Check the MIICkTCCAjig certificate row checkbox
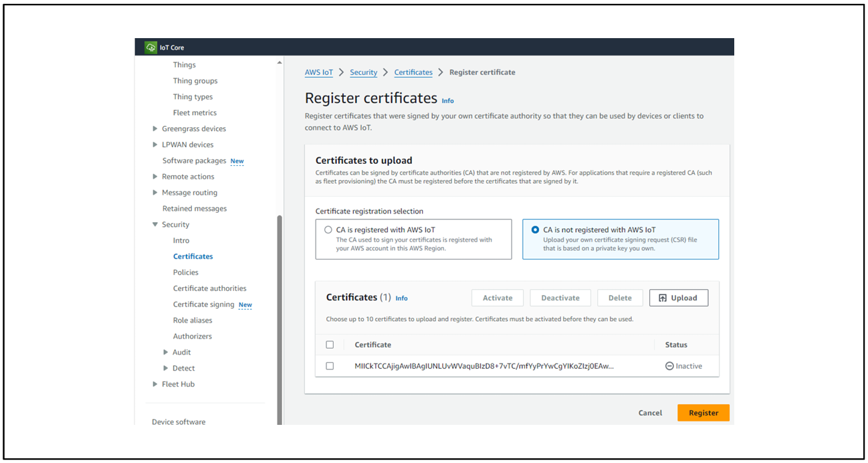This screenshot has width=868, height=463. pyautogui.click(x=330, y=366)
